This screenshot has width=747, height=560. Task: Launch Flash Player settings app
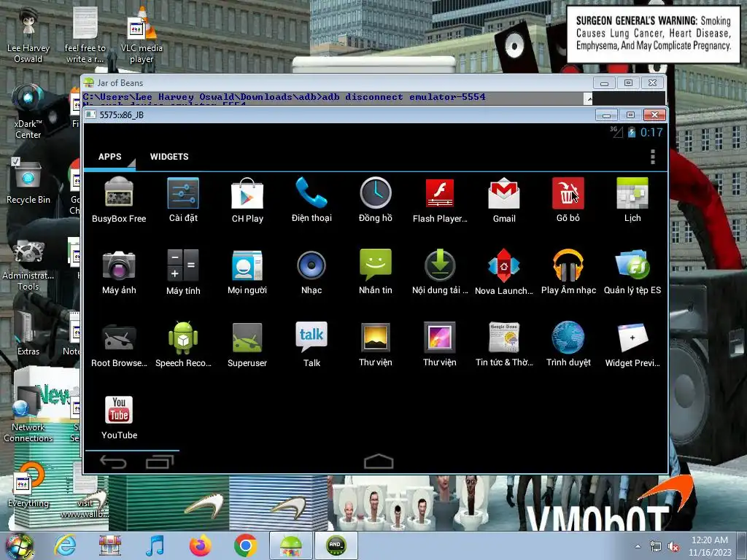[440, 200]
